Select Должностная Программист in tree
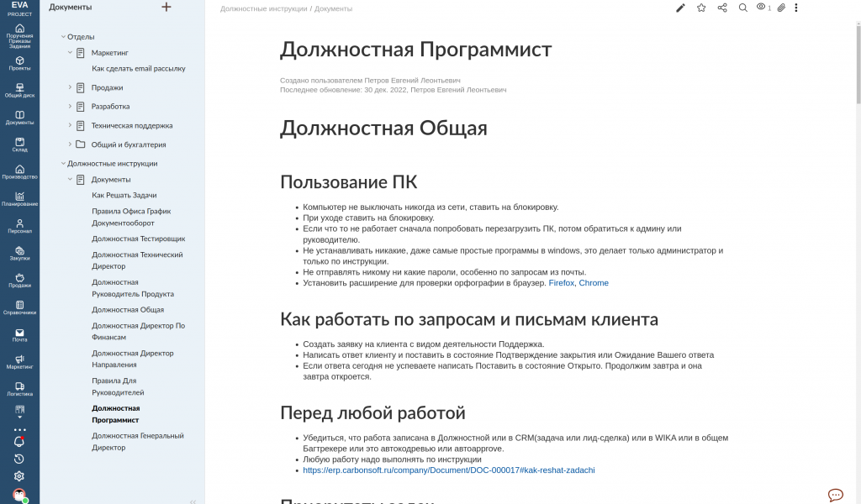Viewport: 861px width, 504px height. point(116,414)
